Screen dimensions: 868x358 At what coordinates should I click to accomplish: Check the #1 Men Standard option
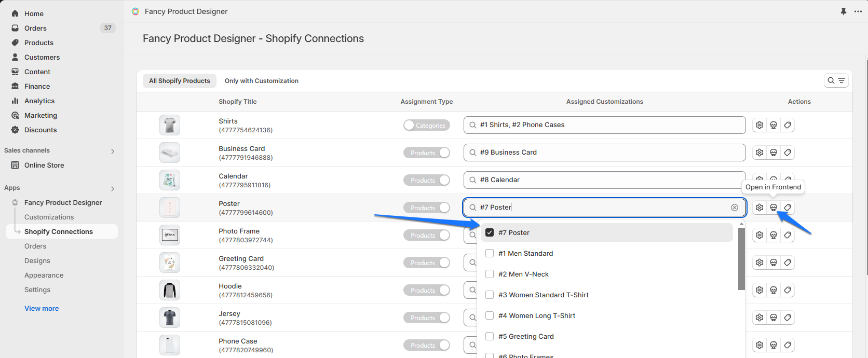pos(490,253)
